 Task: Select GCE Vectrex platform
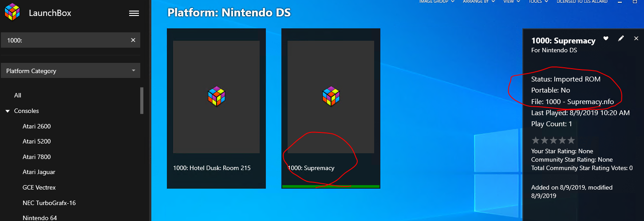pos(39,187)
